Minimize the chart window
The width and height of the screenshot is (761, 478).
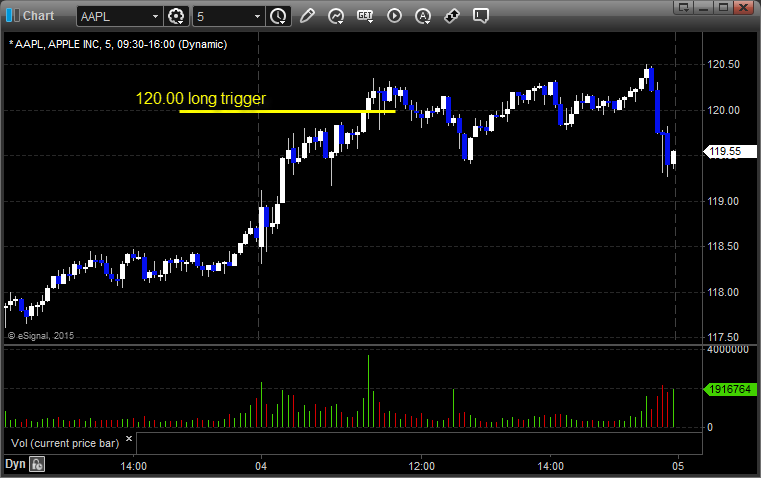tap(703, 7)
